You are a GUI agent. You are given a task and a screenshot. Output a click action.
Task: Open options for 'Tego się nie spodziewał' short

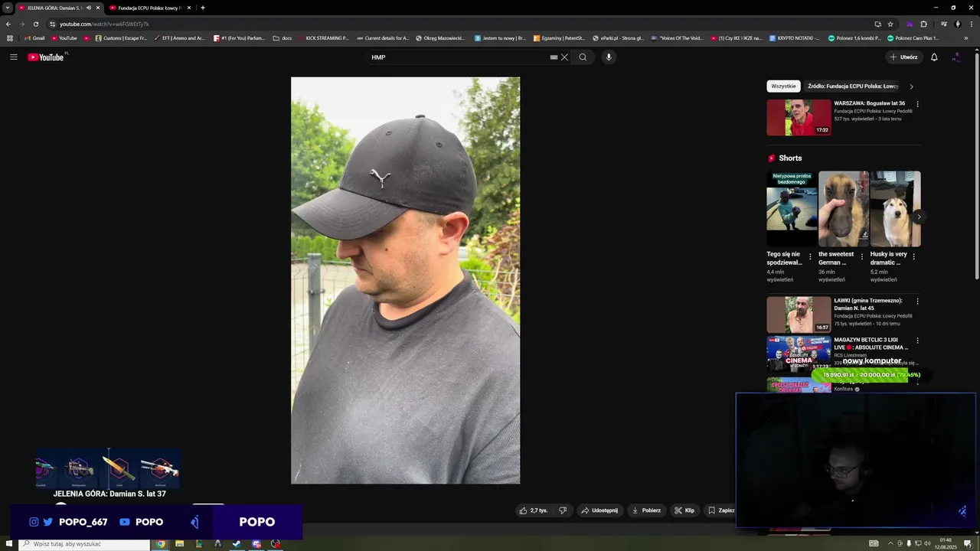[x=810, y=257]
